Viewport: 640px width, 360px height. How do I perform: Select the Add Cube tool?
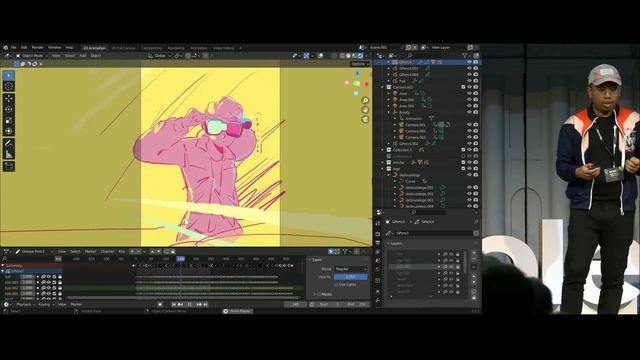[9, 166]
